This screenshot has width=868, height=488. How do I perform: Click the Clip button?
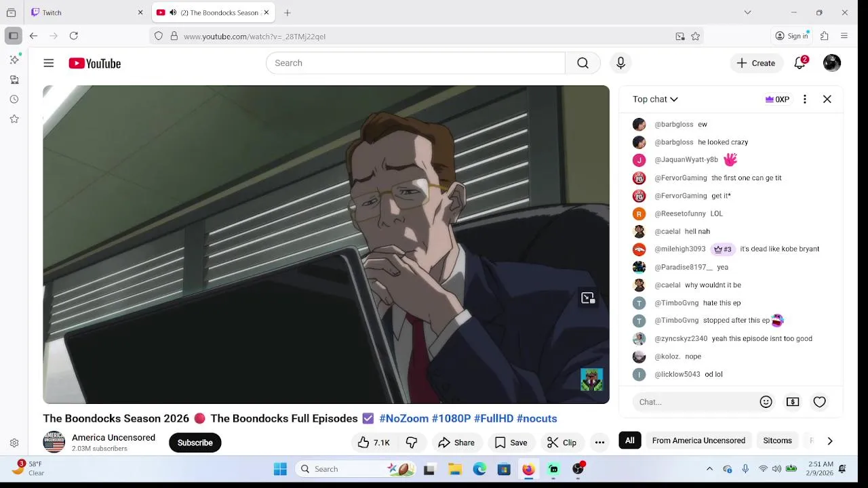coord(561,443)
